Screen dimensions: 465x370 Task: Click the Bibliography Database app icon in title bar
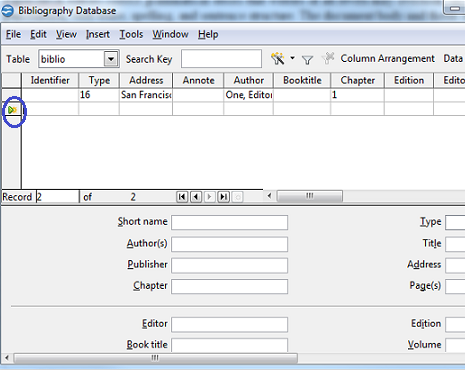[8, 11]
